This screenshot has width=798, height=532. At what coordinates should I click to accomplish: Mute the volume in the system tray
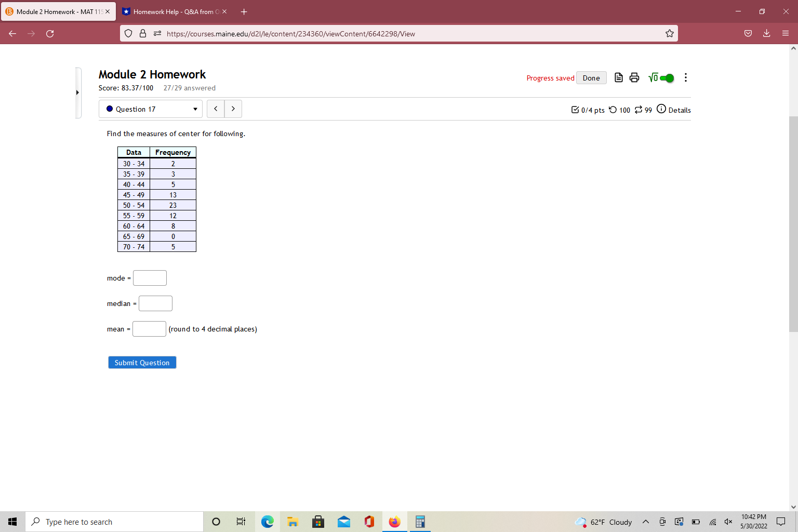point(728,522)
